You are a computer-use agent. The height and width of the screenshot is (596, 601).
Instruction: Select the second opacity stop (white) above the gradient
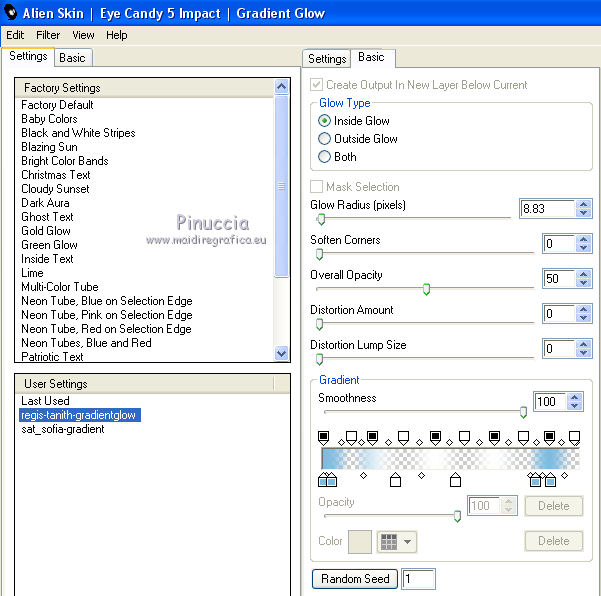pos(351,438)
